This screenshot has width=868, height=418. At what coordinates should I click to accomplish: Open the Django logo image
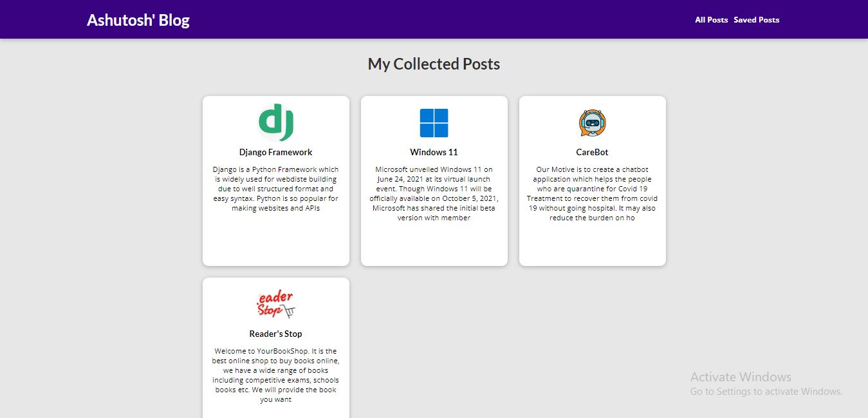pos(276,122)
